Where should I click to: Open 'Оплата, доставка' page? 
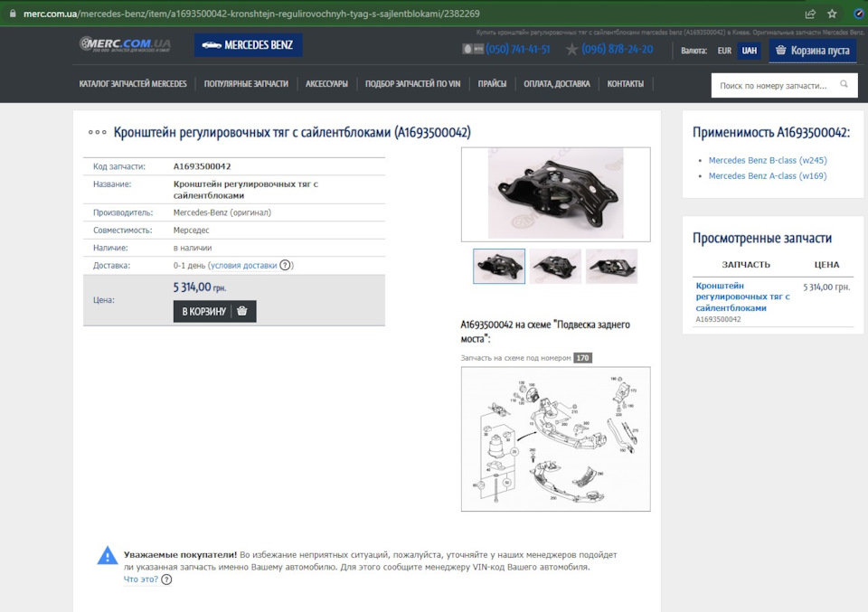(x=557, y=84)
